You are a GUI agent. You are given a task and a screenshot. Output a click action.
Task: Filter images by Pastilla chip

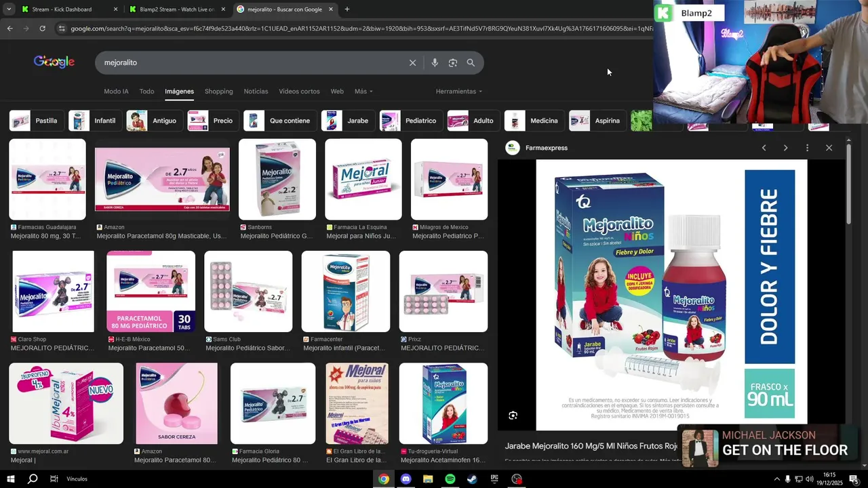click(37, 121)
